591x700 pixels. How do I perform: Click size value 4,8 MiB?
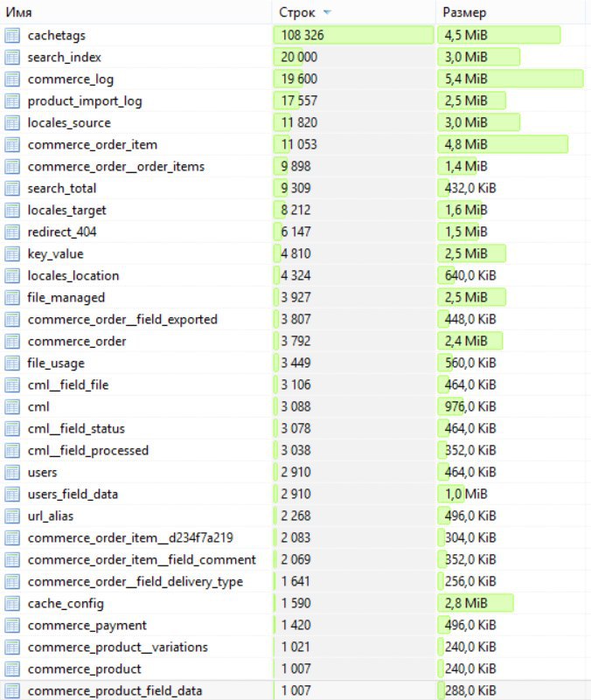click(466, 145)
